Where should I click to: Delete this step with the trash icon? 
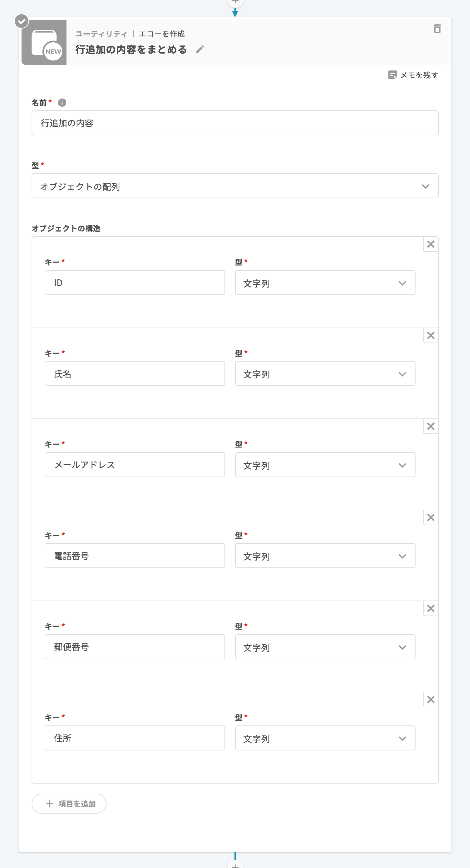click(437, 29)
